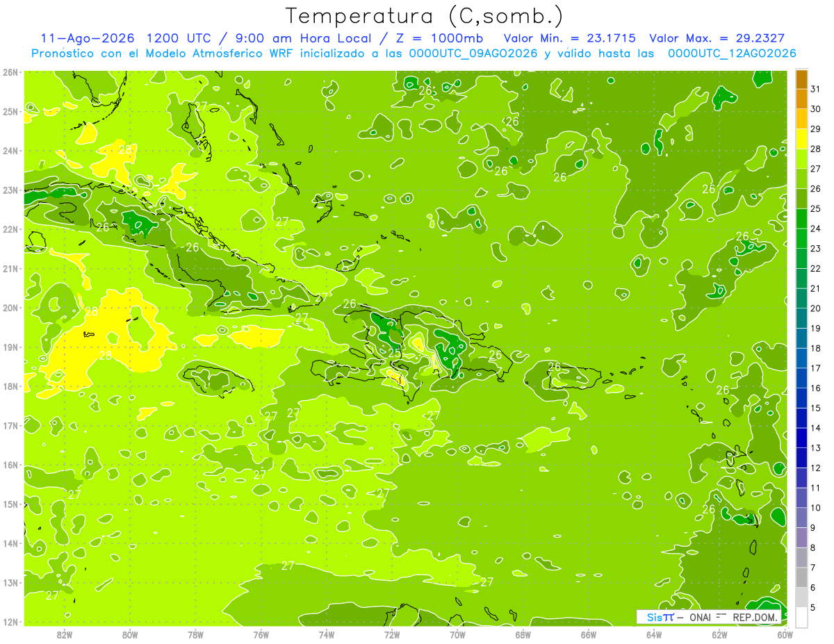Click the '12N' latitude axis label
The image size is (834, 644).
click(11, 622)
